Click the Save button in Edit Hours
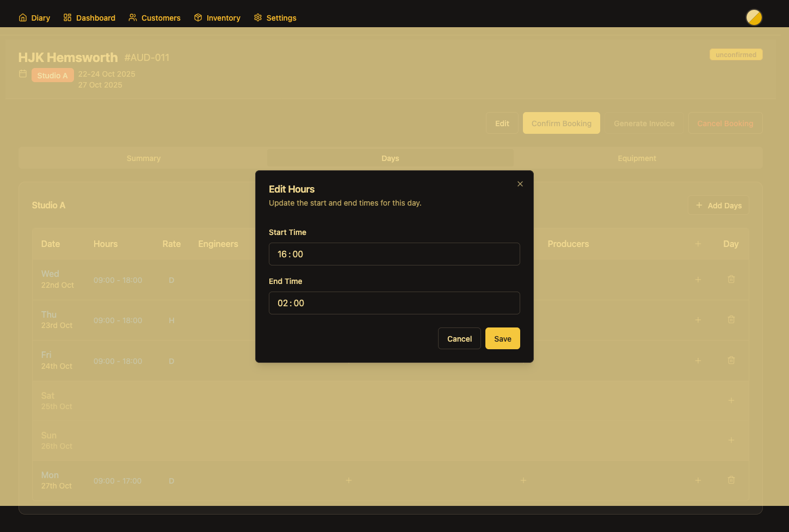 click(x=502, y=338)
